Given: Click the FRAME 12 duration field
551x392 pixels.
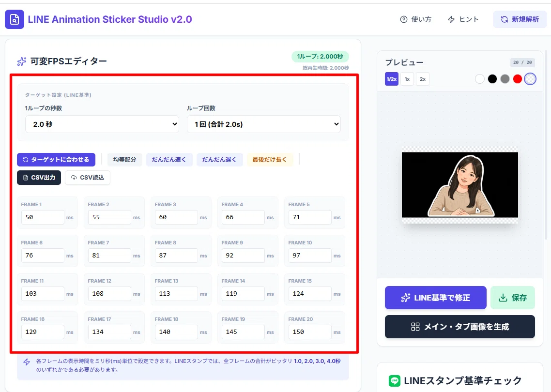Looking at the screenshot, I should click(x=109, y=294).
